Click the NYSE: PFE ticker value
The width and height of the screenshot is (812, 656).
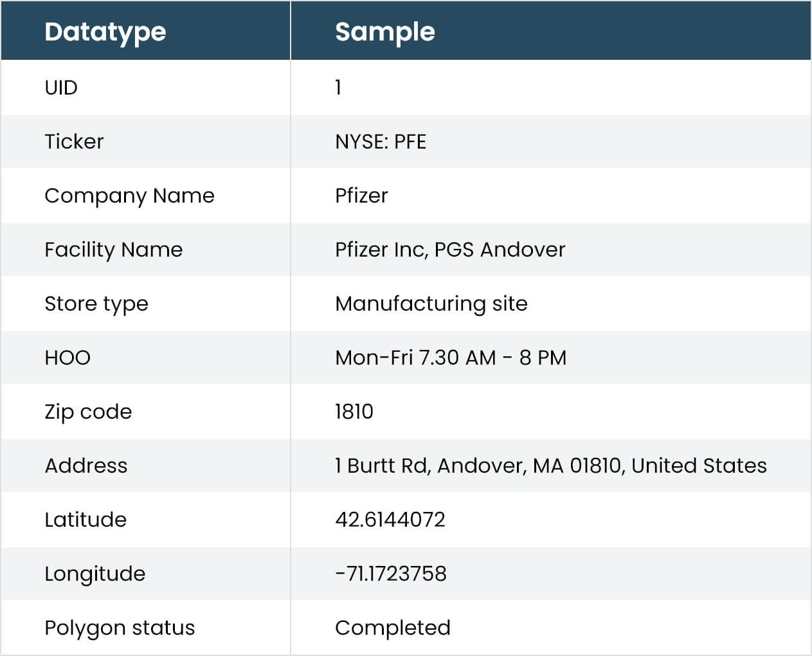click(381, 141)
